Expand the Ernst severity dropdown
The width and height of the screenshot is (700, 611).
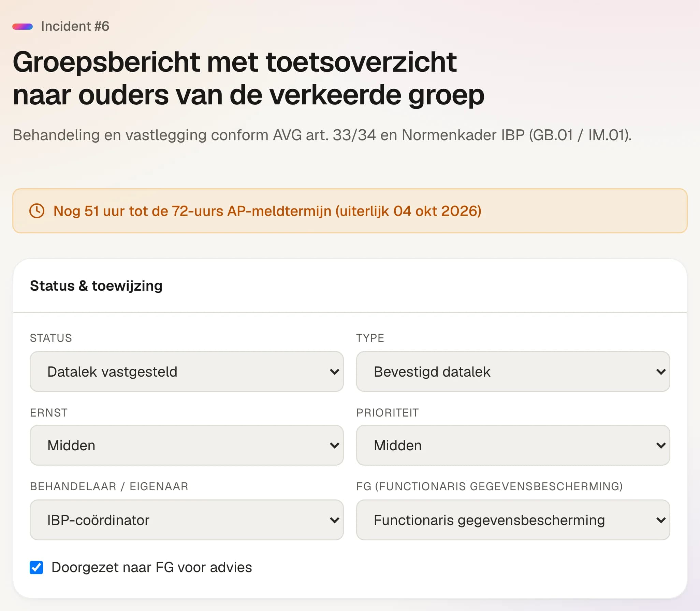point(187,445)
